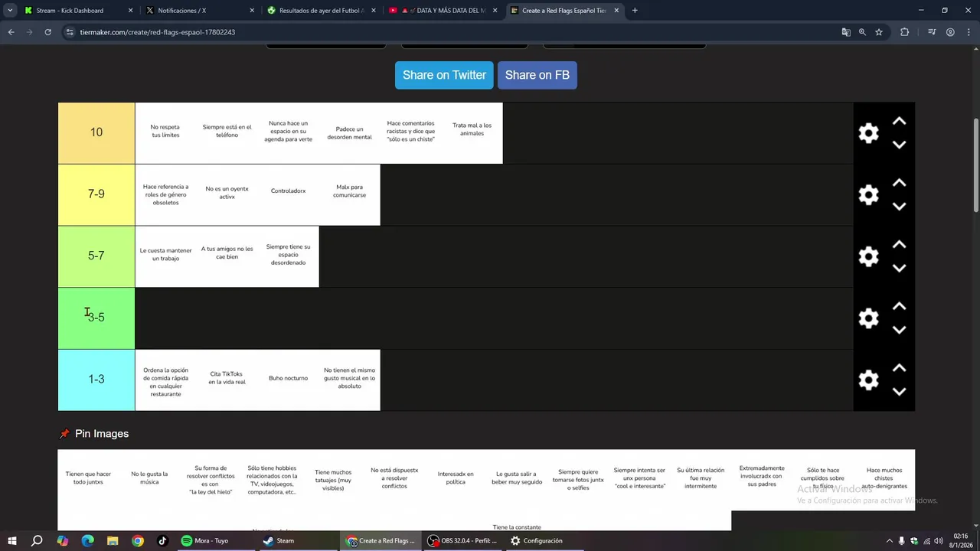Viewport: 980px width, 551px height.
Task: Select 'Controladorx' card in 7-9 row
Action: pyautogui.click(x=288, y=194)
